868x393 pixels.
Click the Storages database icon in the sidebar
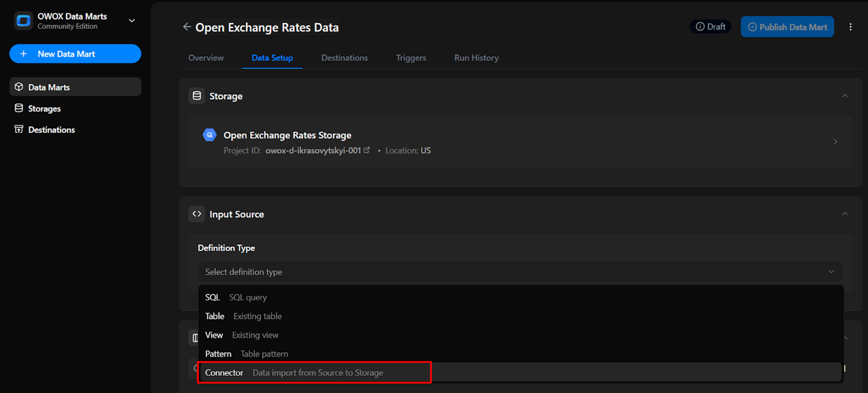[x=19, y=109]
